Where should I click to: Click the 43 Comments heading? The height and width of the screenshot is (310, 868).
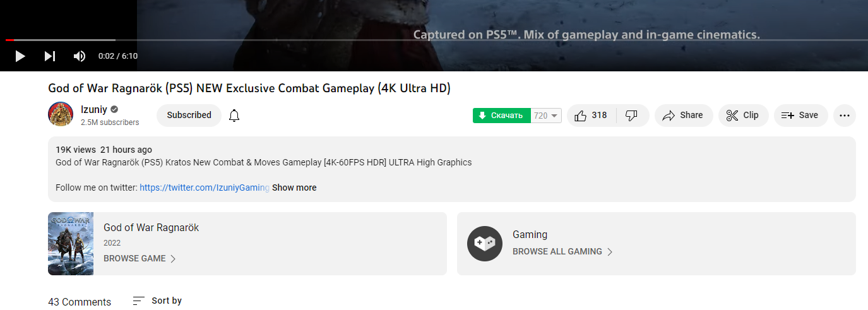coord(80,302)
